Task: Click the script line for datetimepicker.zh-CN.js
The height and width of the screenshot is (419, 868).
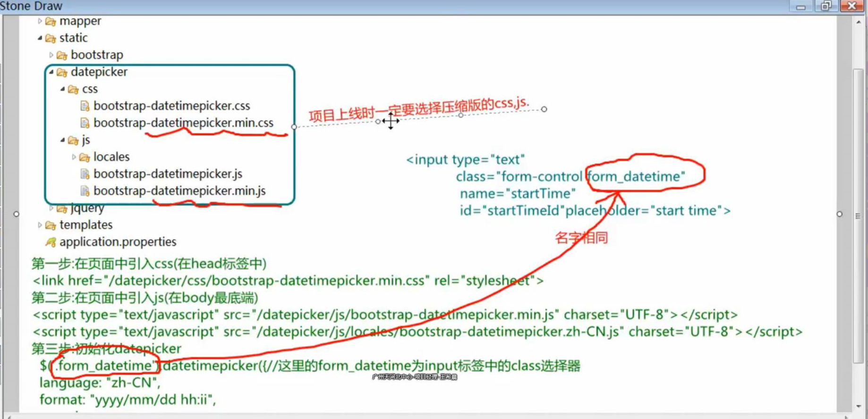Action: coord(417,332)
